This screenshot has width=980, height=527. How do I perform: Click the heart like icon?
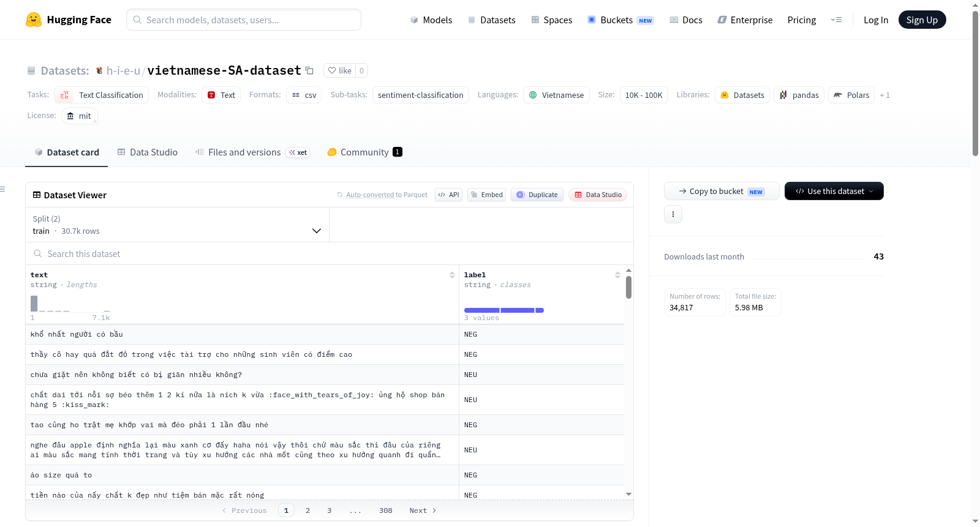coord(332,70)
